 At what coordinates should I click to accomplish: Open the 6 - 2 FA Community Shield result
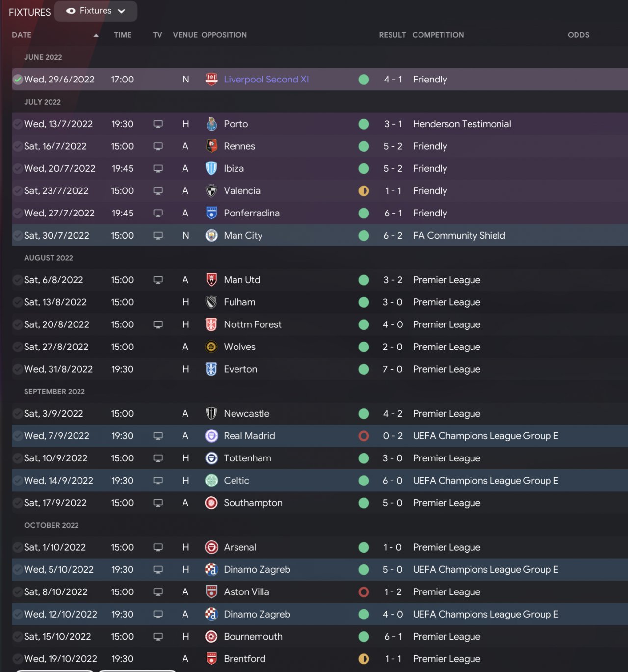(x=392, y=236)
